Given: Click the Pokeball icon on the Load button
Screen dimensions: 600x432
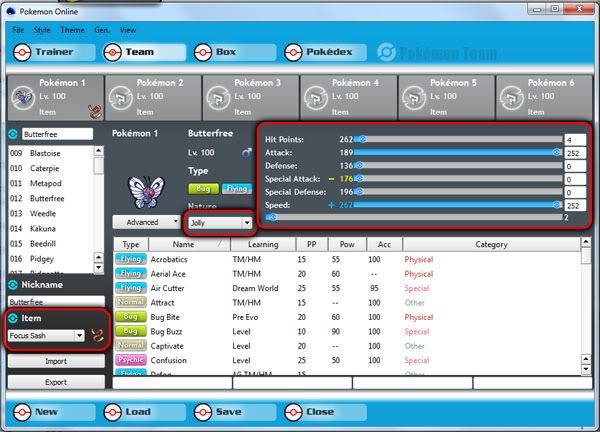Looking at the screenshot, I should pos(112,412).
